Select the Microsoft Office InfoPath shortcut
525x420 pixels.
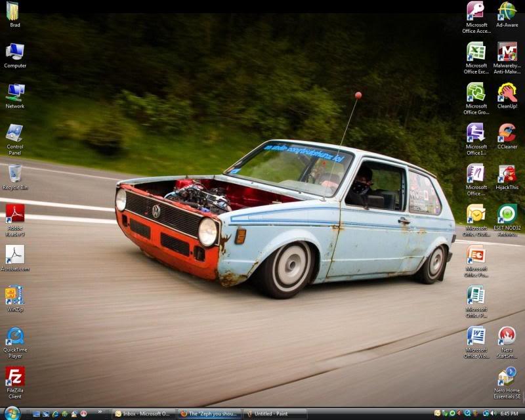click(476, 139)
